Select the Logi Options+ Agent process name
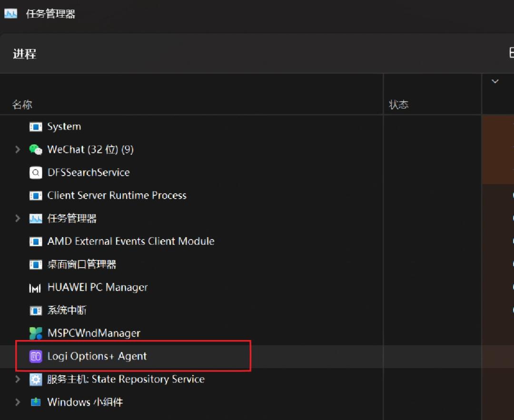The image size is (514, 420). pos(97,356)
